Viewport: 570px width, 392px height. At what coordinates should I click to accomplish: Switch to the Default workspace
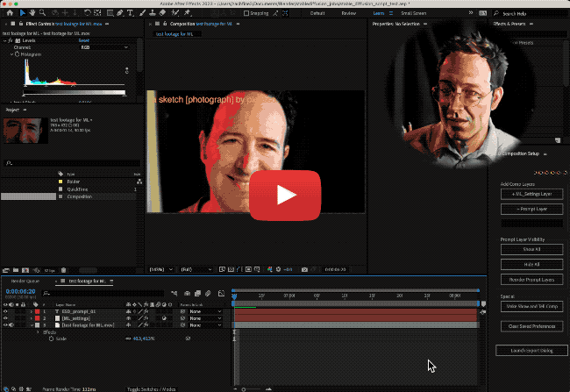(x=317, y=13)
